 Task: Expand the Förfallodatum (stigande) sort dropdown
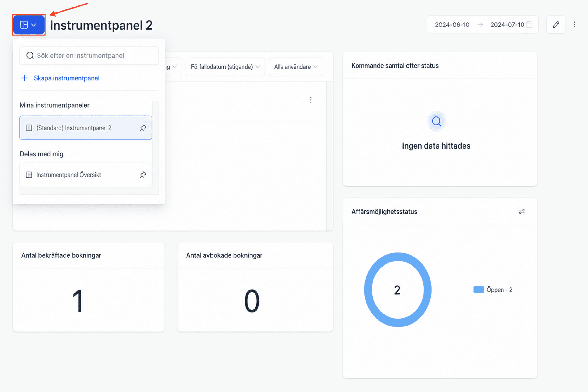click(225, 67)
